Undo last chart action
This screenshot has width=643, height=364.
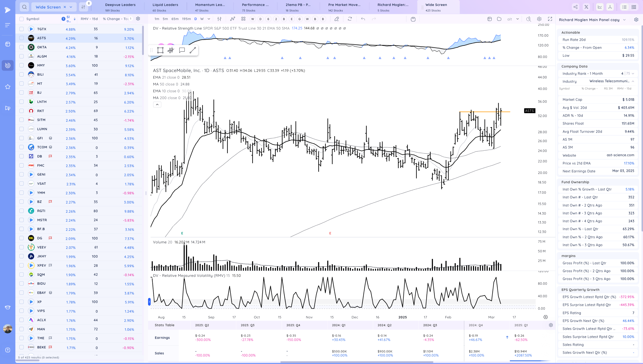363,19
